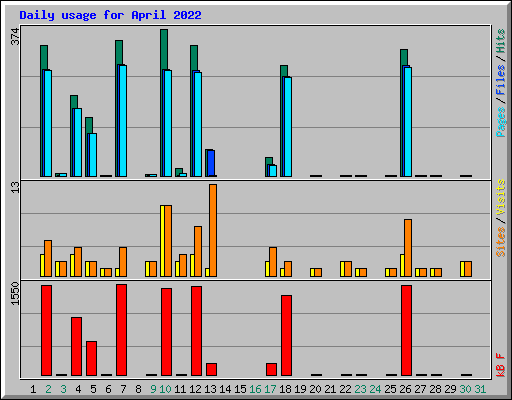Image resolution: width=512 pixels, height=400 pixels.
Task: Click the cyan pages bar for day 18
Action: click(288, 127)
